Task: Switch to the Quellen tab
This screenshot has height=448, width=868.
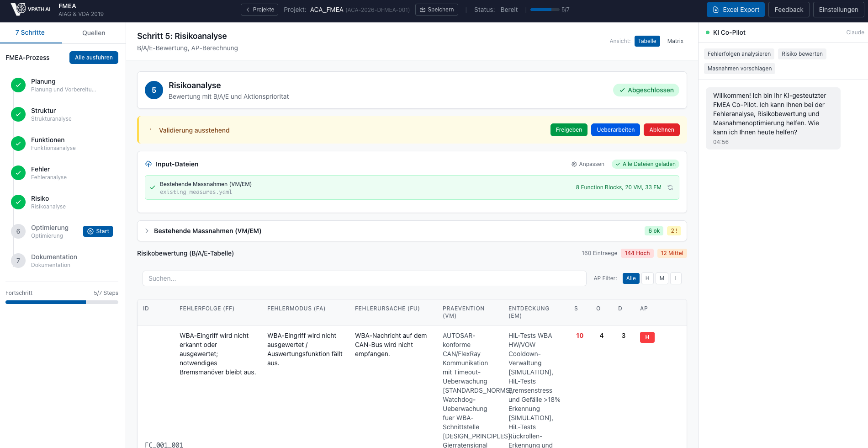Action: (94, 33)
